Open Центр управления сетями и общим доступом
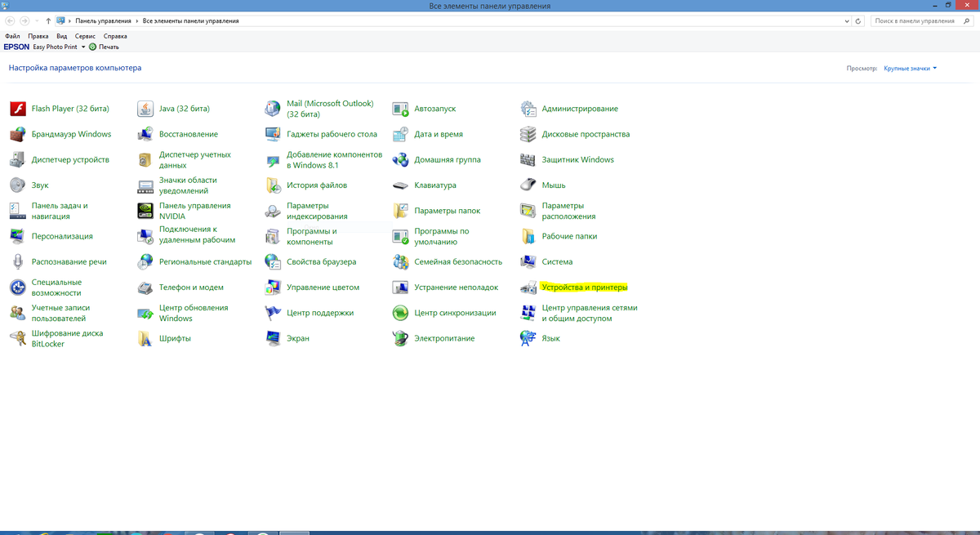980x535 pixels. 590,313
